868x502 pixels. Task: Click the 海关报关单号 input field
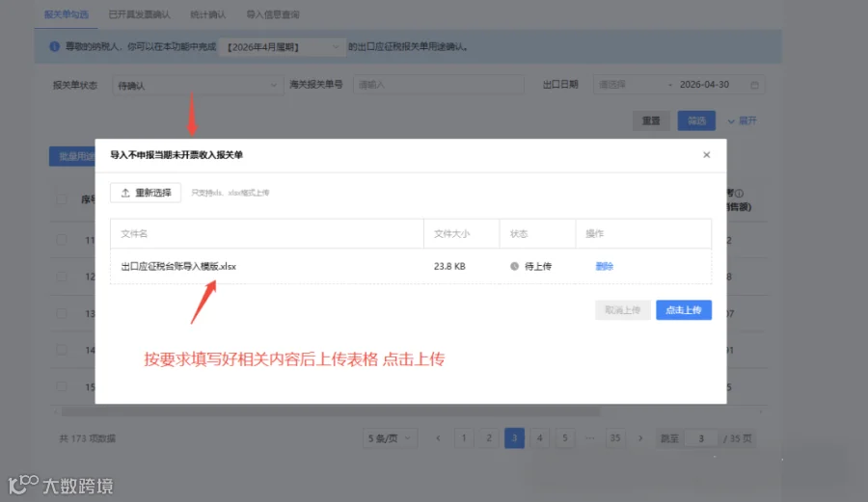click(439, 85)
